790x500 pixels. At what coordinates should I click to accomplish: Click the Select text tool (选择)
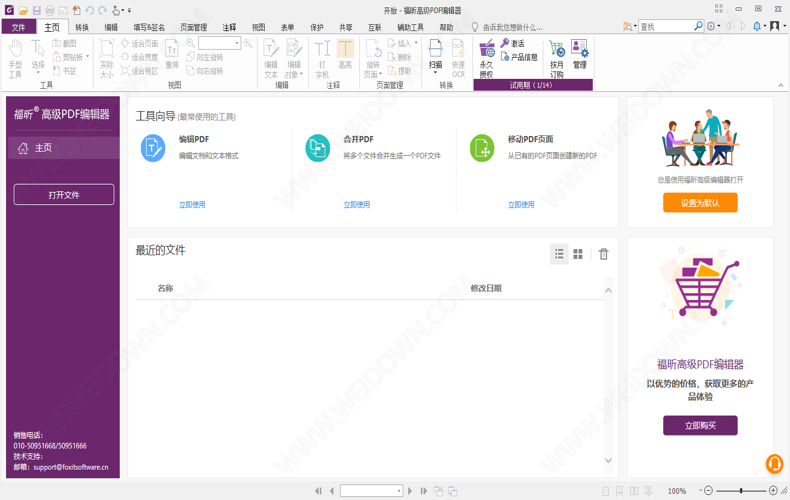38,55
